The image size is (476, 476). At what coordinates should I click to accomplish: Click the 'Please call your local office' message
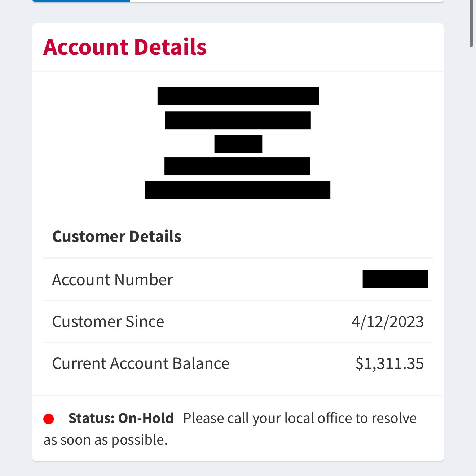click(300, 418)
